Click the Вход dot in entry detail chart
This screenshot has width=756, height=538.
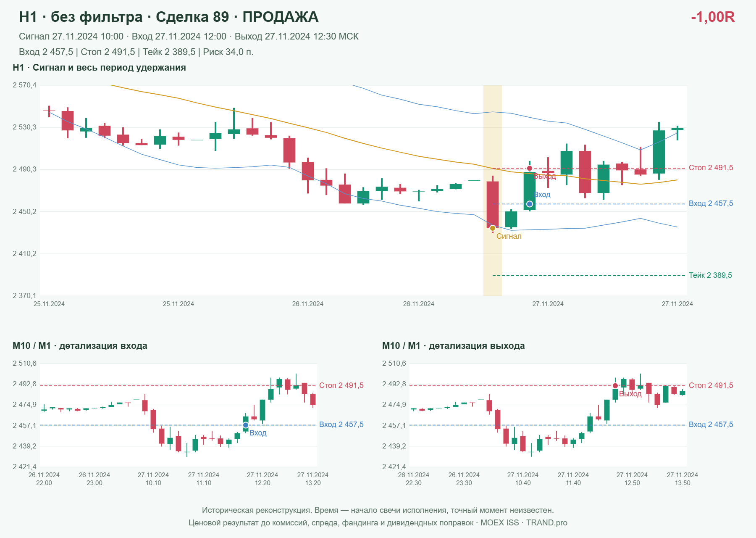[246, 425]
